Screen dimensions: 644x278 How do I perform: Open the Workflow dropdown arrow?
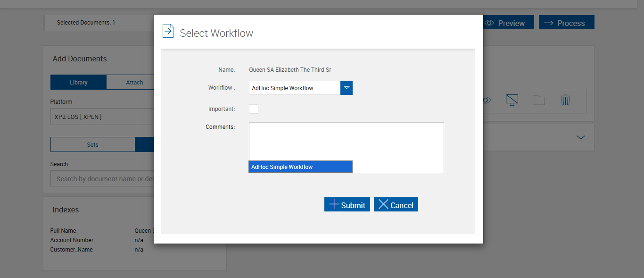point(347,88)
